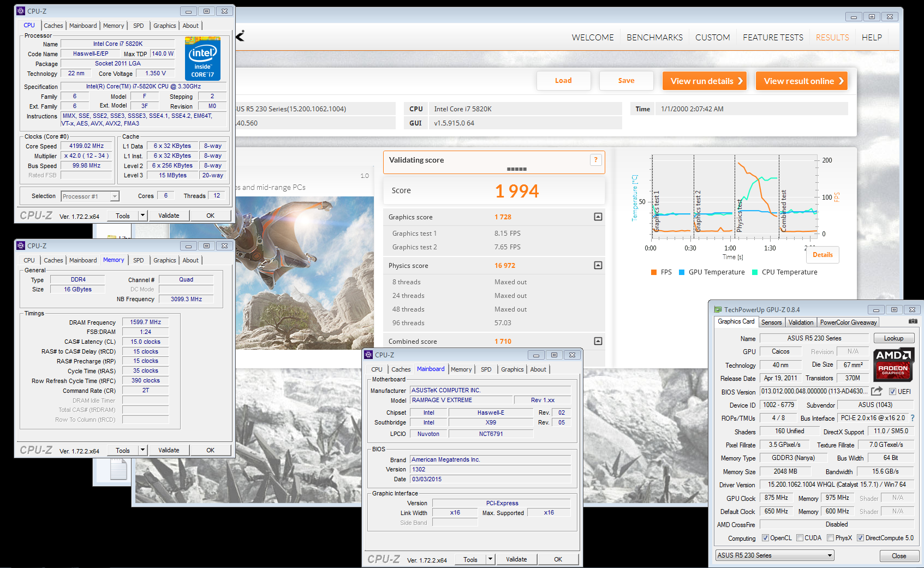This screenshot has height=568, width=924.
Task: Click the desktop document file icon
Action: tap(118, 469)
